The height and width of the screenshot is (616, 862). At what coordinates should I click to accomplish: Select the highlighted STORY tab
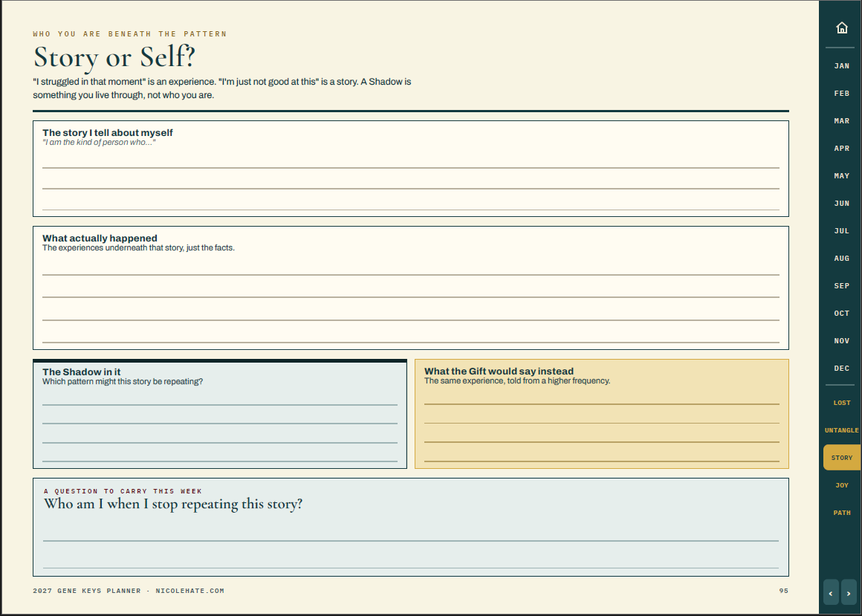pyautogui.click(x=842, y=458)
